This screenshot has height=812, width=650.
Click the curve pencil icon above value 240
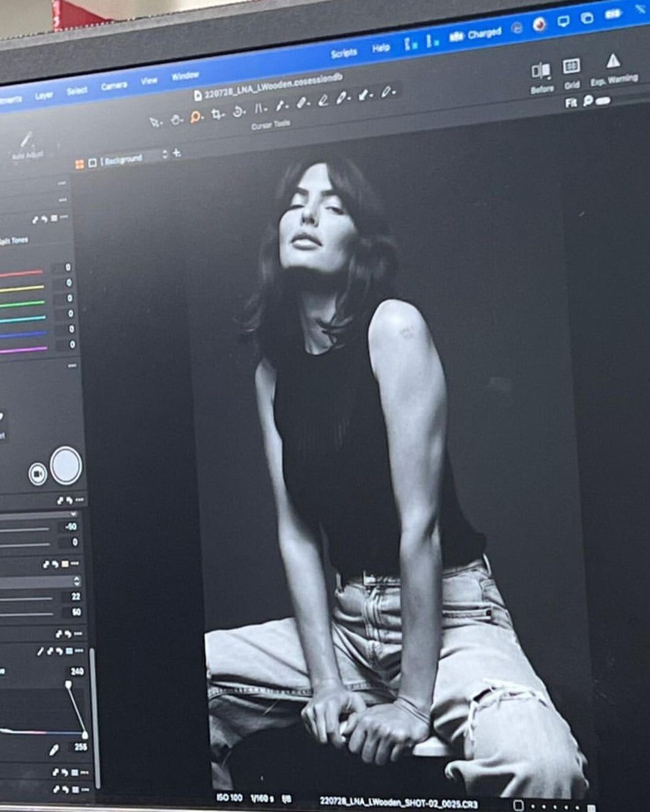click(40, 651)
